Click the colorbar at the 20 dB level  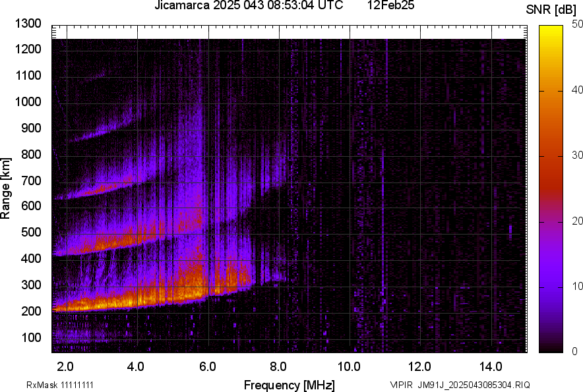(x=551, y=221)
